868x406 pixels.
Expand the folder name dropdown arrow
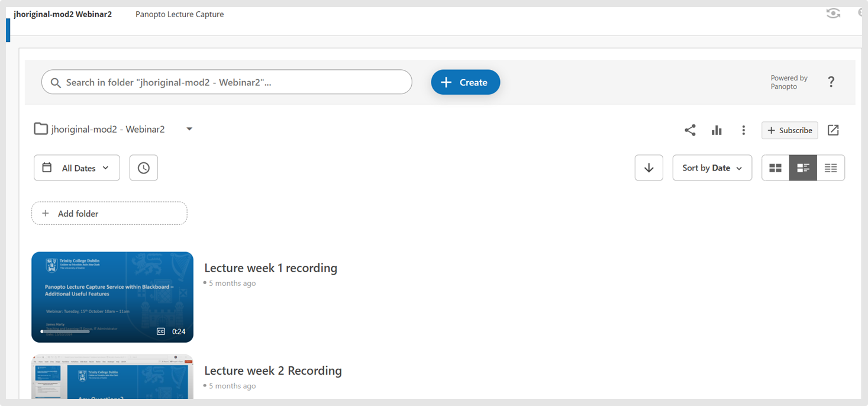189,129
